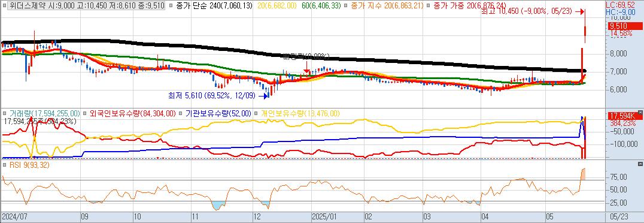Screen dimensions: 644x223
Task: Click the 04 month label on time axis
Action: point(485,217)
